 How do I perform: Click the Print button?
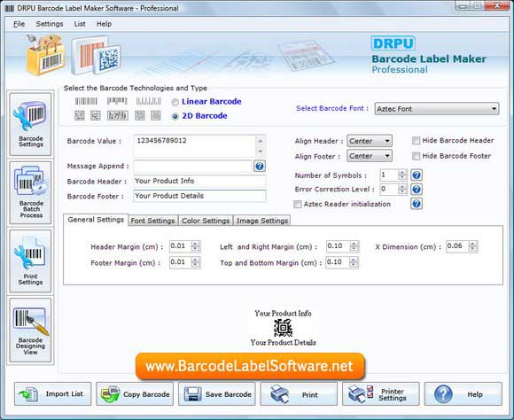pyautogui.click(x=299, y=394)
